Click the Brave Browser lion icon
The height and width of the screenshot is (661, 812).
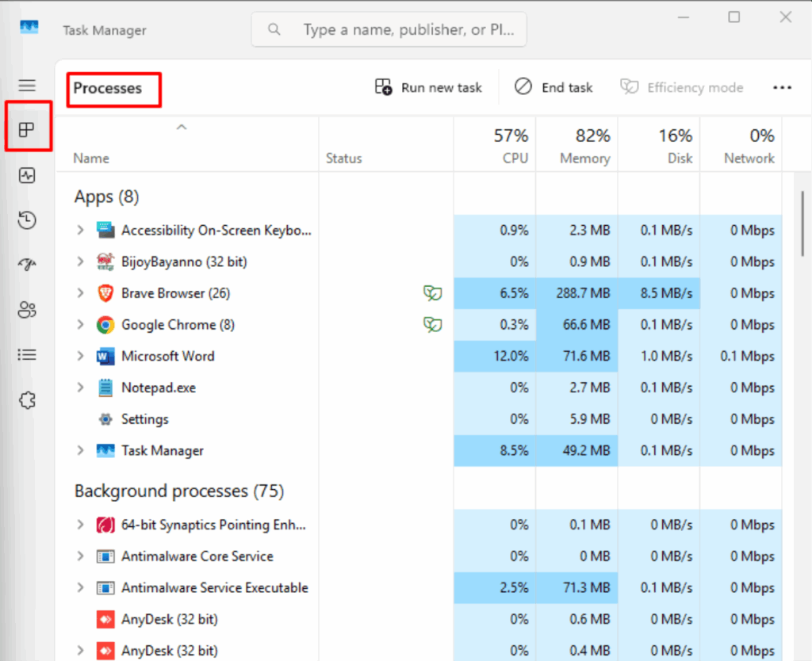[105, 293]
